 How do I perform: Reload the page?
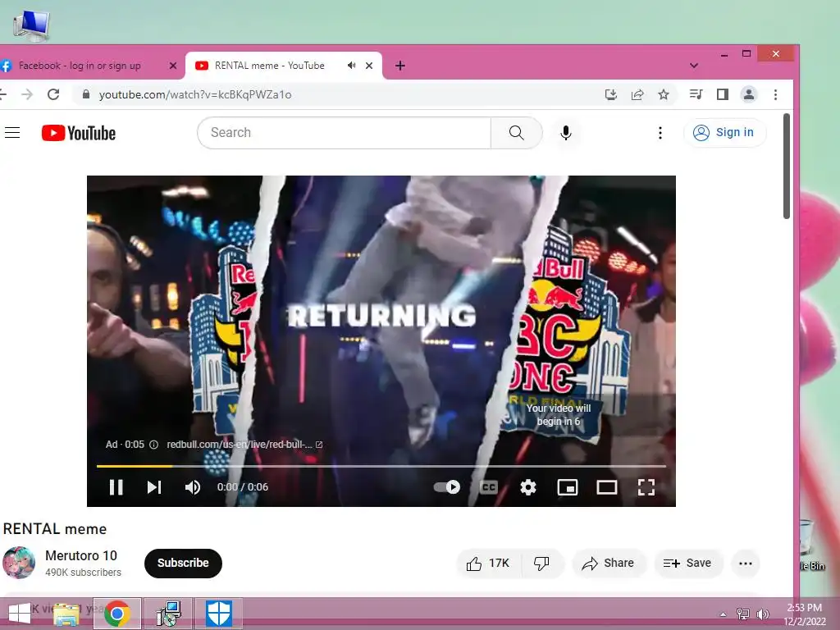53,95
